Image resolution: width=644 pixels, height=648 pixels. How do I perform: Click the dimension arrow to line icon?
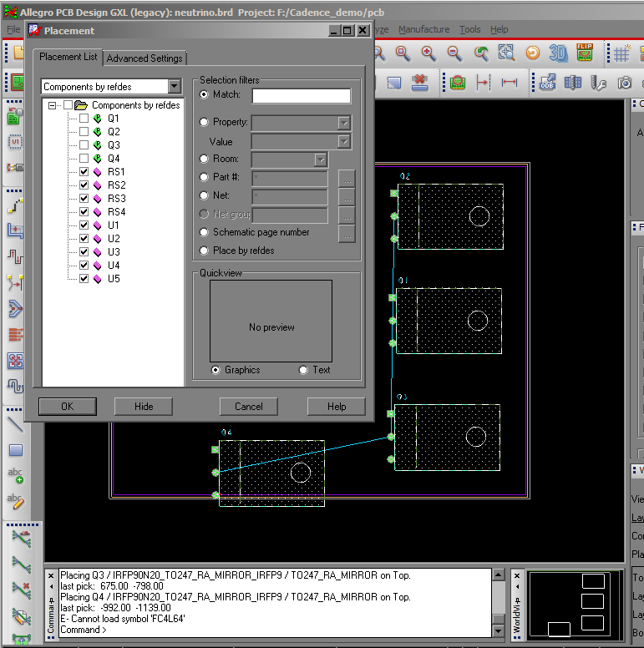point(483,83)
